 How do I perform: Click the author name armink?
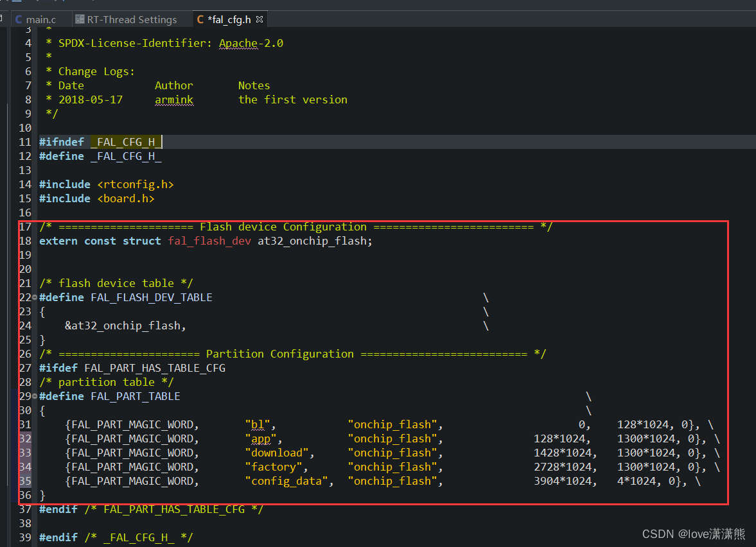click(174, 100)
